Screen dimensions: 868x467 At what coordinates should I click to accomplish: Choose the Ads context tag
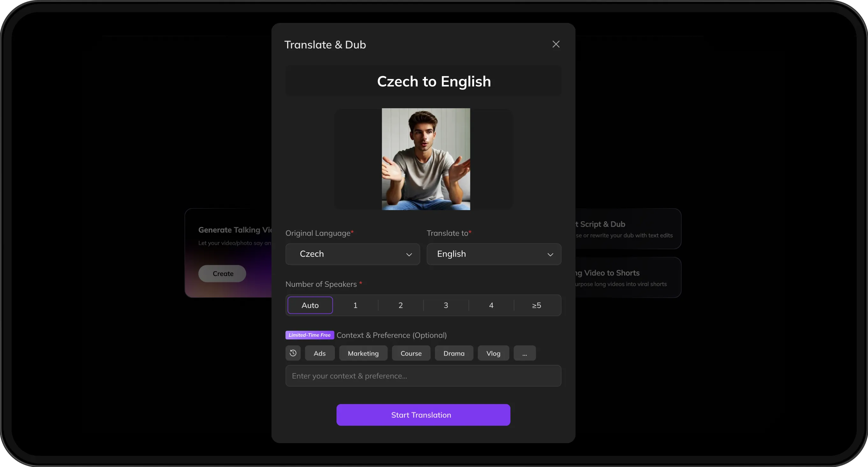319,353
